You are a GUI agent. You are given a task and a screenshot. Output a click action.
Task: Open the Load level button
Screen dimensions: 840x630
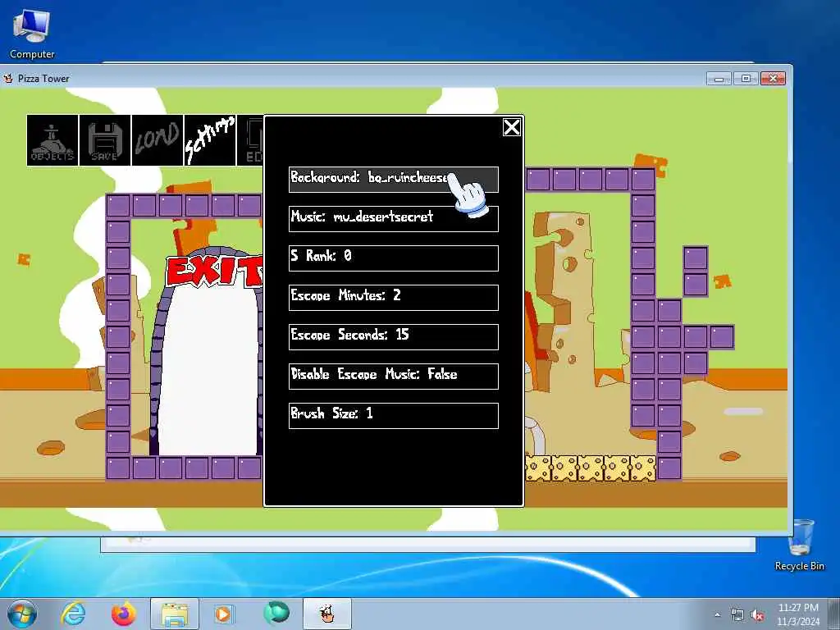pos(157,140)
